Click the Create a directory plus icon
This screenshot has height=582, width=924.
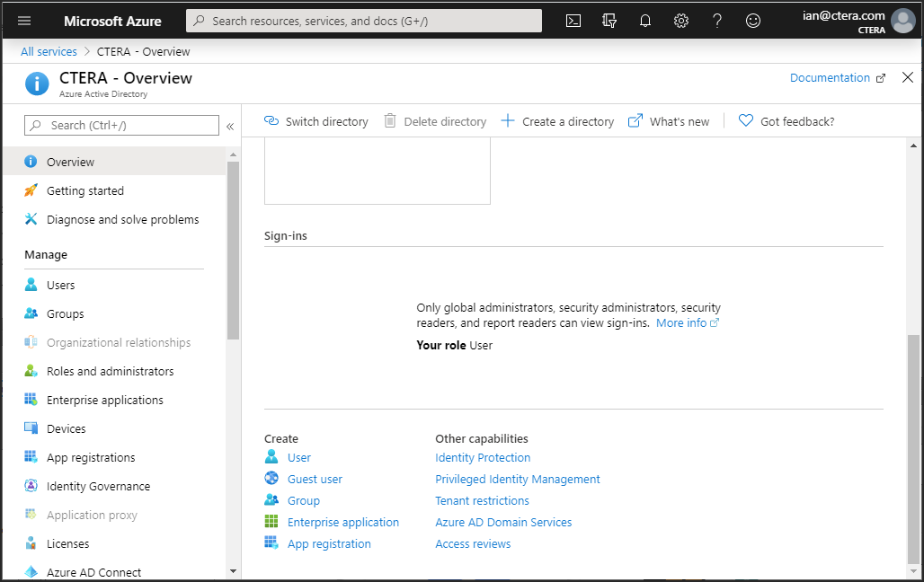click(x=507, y=120)
